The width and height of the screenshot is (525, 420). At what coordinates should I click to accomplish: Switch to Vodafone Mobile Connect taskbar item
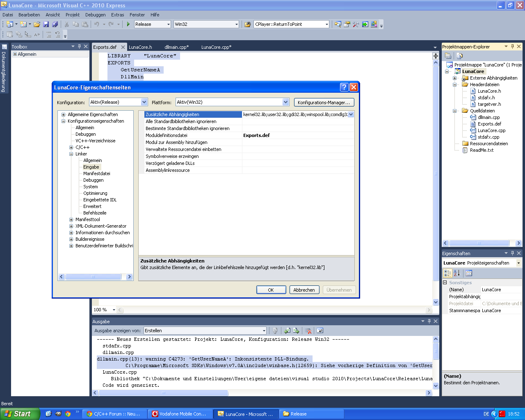click(x=180, y=414)
